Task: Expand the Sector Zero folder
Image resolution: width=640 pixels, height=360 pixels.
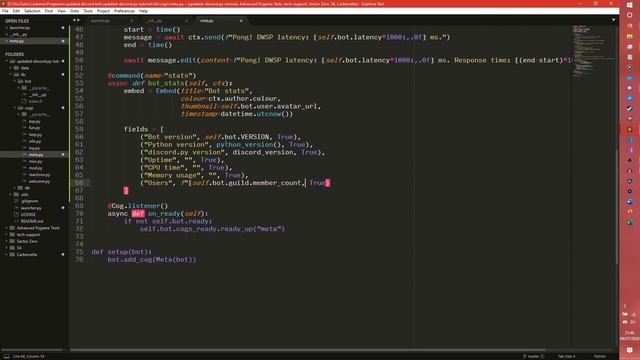Action: click(7, 241)
